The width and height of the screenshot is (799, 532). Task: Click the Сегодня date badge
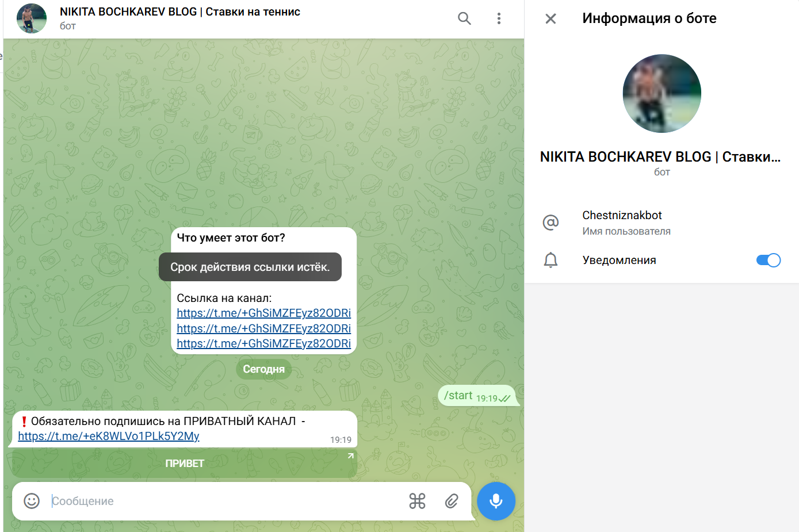pos(263,369)
